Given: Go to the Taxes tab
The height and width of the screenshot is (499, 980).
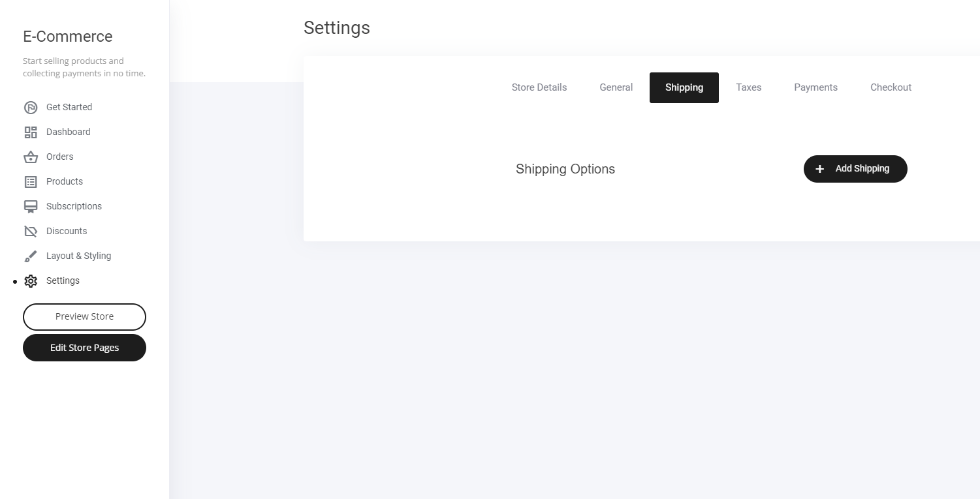Looking at the screenshot, I should point(749,87).
